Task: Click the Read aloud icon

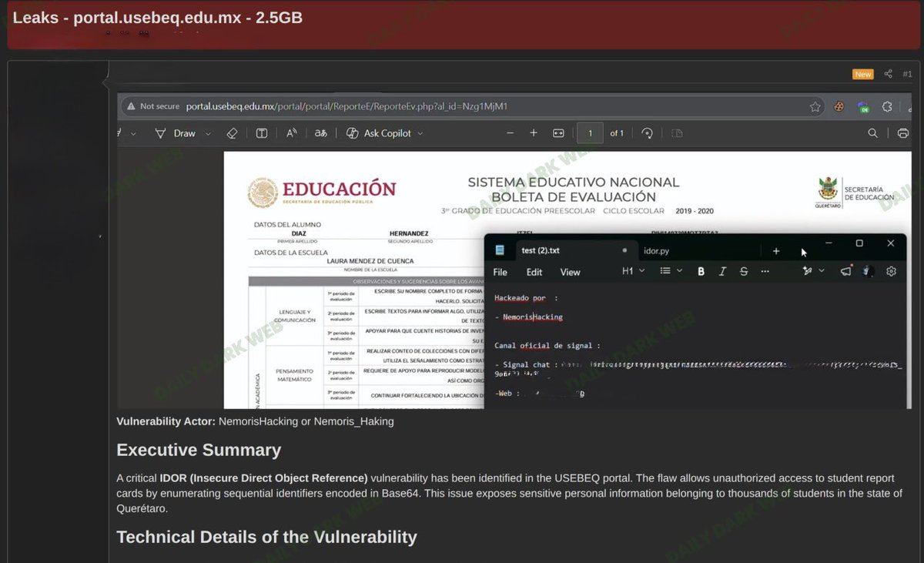Action: tap(292, 133)
